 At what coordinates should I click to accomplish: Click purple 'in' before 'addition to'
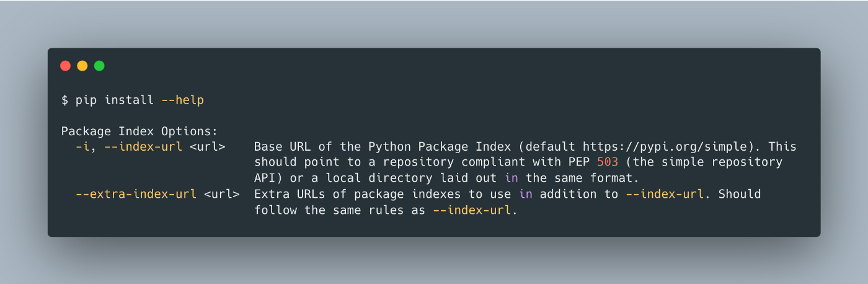click(526, 194)
